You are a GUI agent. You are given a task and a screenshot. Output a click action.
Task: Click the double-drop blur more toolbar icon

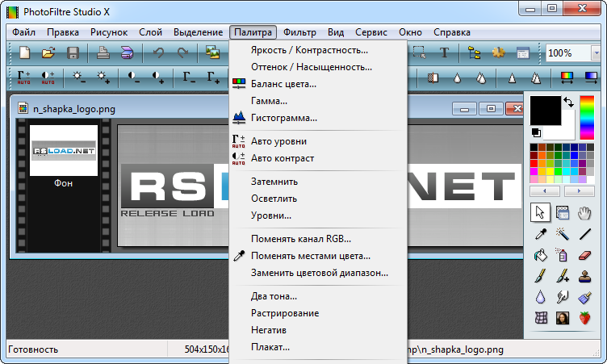point(481,77)
